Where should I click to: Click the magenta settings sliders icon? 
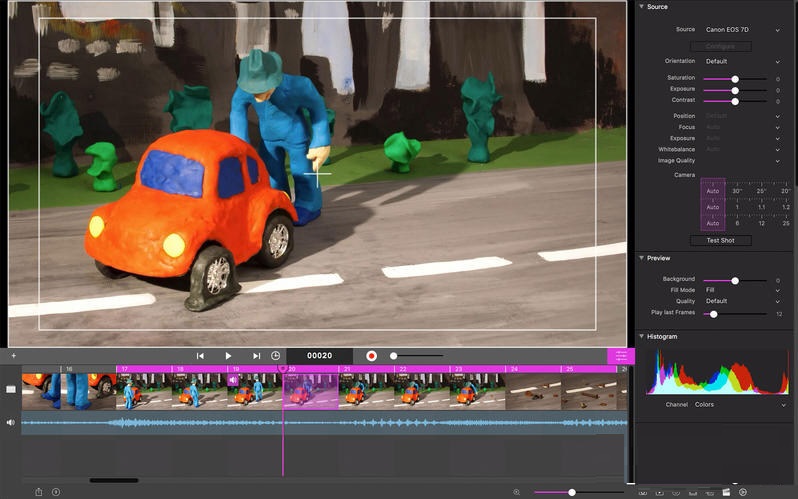(x=620, y=355)
